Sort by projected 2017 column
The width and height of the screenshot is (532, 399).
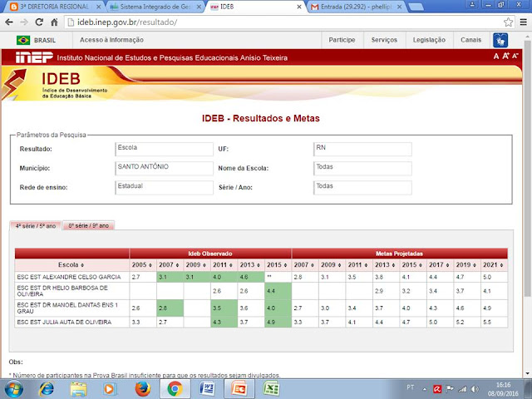pyautogui.click(x=440, y=264)
